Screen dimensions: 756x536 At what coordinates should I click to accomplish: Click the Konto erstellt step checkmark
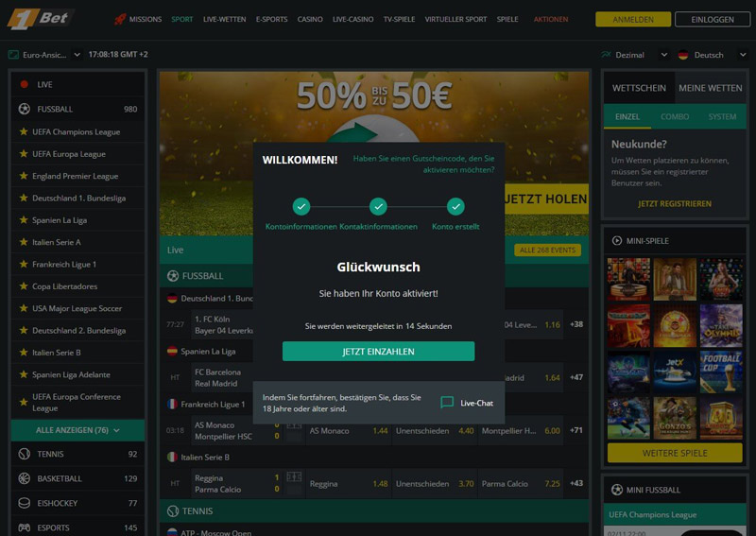coord(455,206)
